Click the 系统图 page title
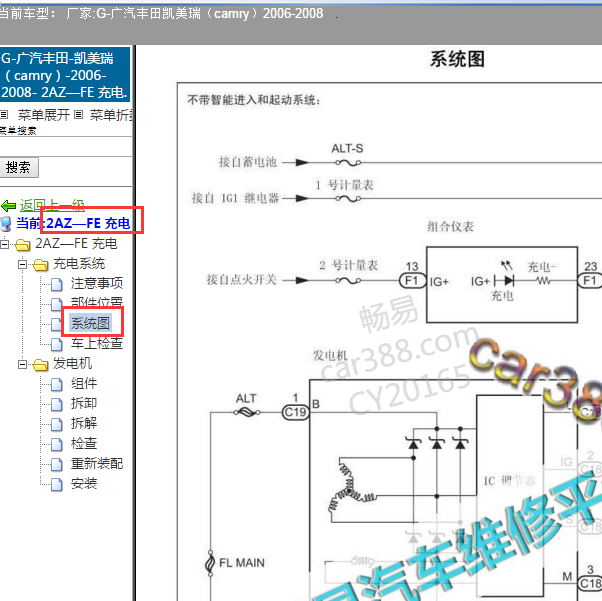 click(457, 59)
